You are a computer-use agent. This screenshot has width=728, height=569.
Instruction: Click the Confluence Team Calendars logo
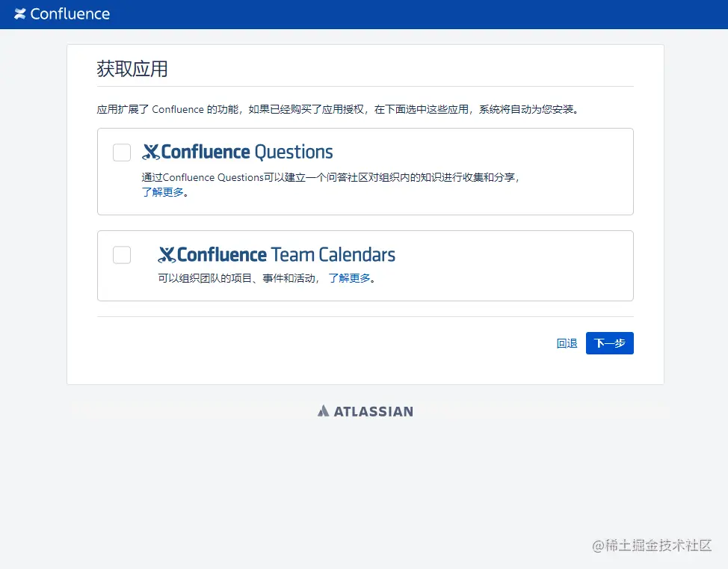coord(277,254)
